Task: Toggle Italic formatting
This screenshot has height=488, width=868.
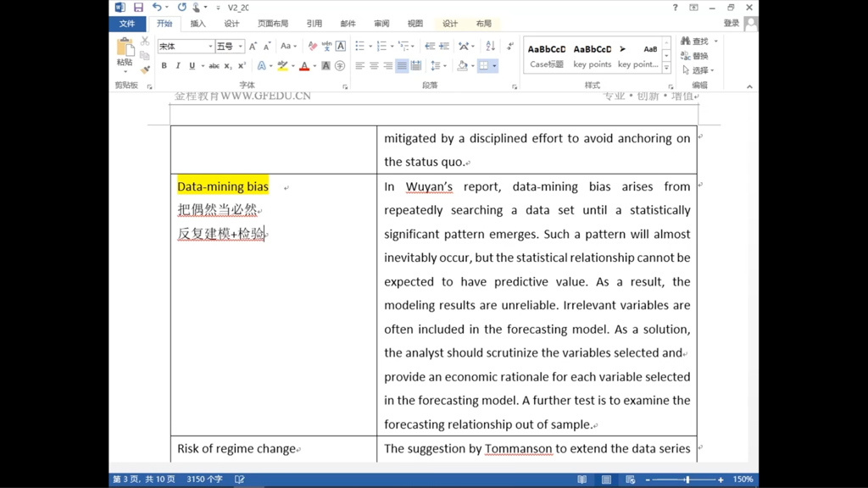Action: coord(177,66)
